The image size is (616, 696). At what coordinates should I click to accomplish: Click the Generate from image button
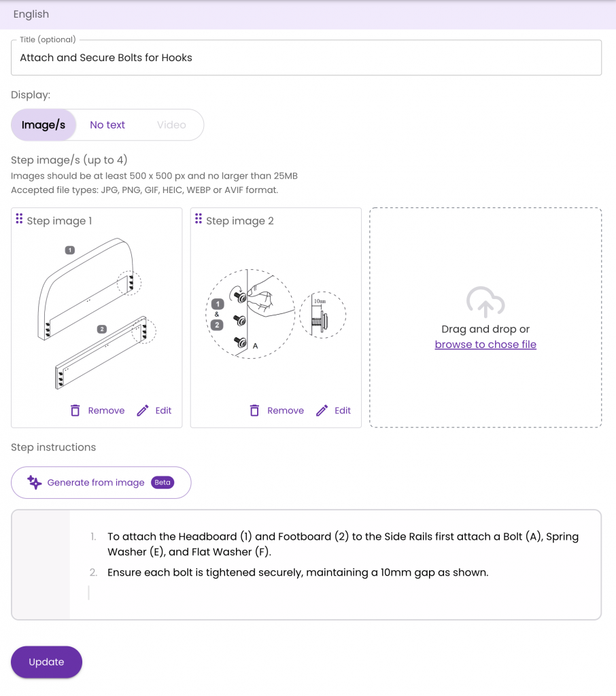[x=101, y=483]
